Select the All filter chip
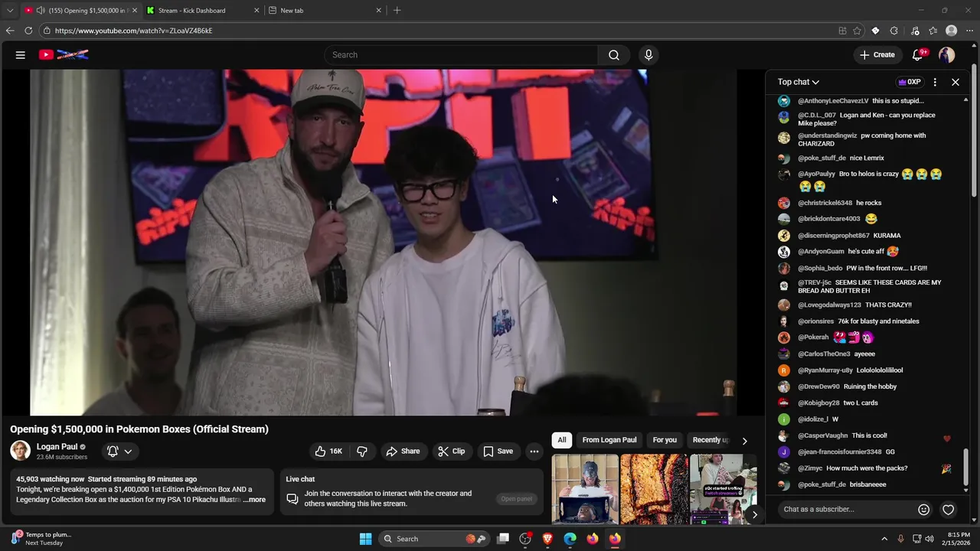 click(562, 440)
